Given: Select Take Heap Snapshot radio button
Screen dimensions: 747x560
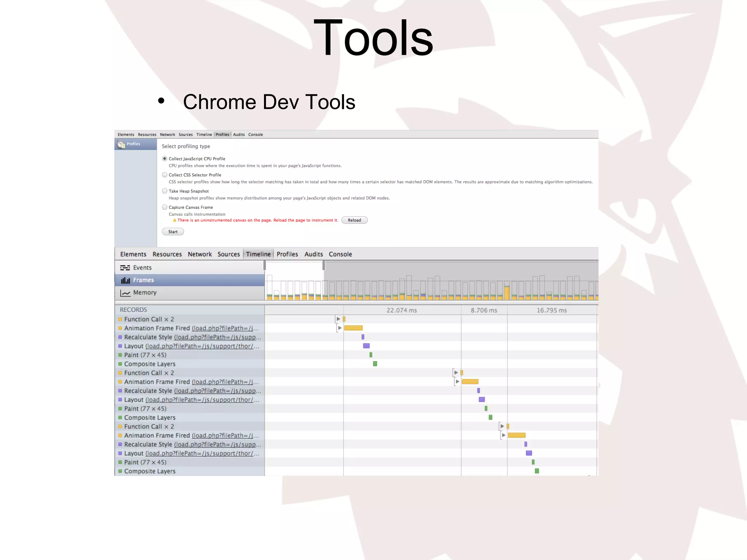Looking at the screenshot, I should coord(165,191).
